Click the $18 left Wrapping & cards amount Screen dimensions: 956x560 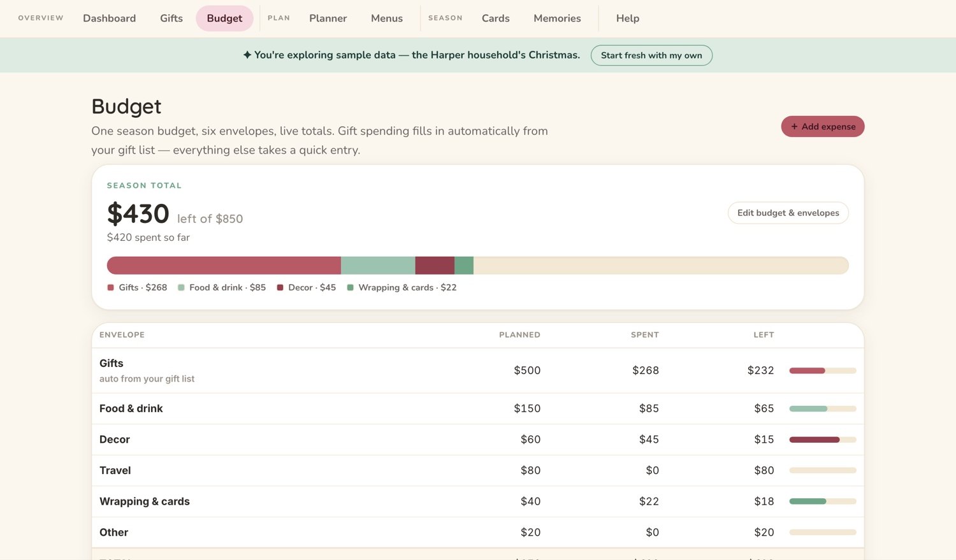(764, 501)
